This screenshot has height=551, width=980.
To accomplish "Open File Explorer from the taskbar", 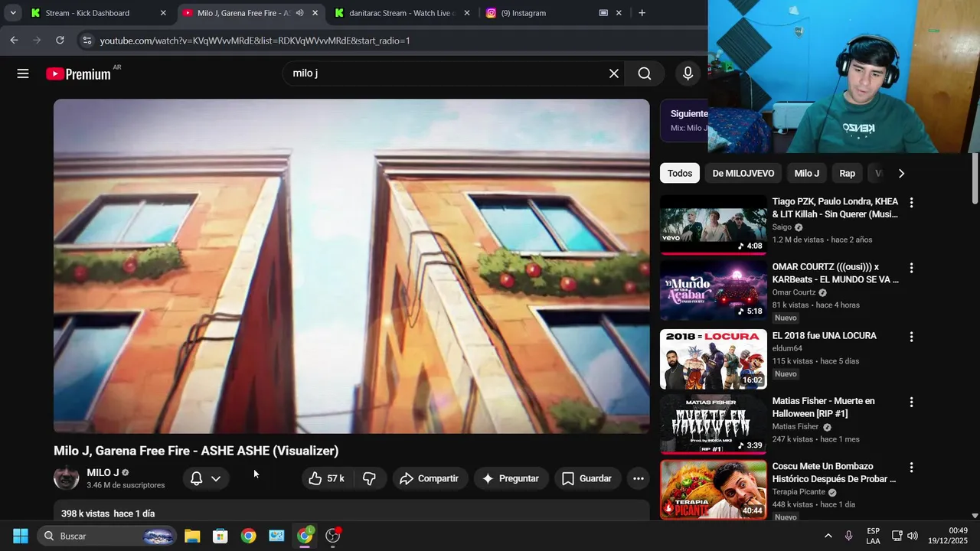I will [x=192, y=536].
